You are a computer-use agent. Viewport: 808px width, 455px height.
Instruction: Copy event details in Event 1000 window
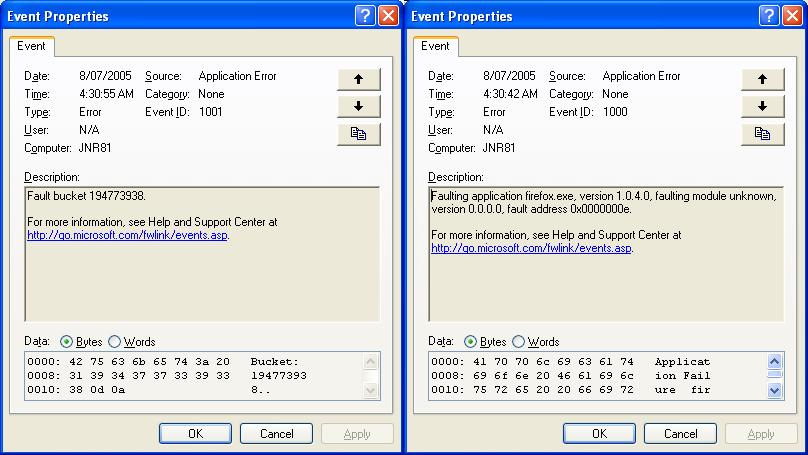[x=763, y=134]
